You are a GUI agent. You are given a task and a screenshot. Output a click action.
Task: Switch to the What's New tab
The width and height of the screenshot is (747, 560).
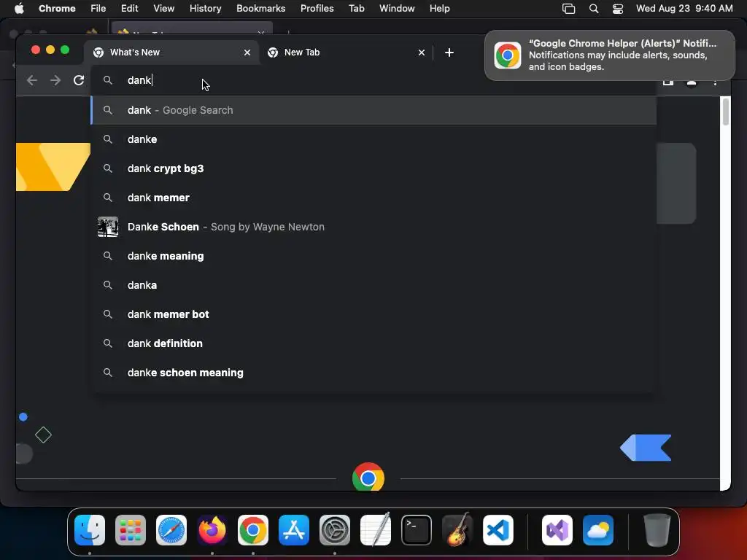tap(171, 52)
